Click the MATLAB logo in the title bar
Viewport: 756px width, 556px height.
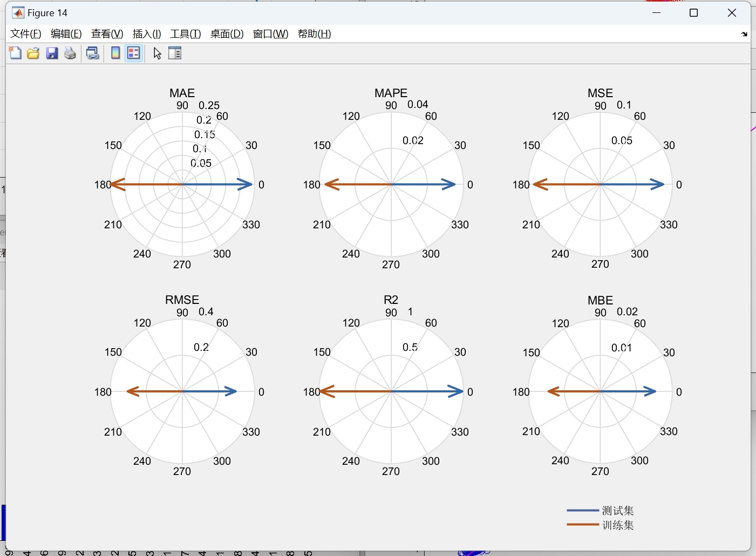18,13
